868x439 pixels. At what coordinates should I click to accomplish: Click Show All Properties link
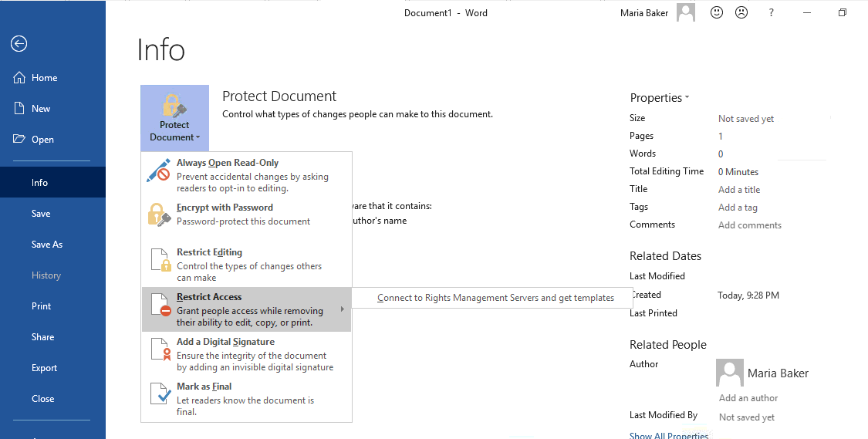coord(669,435)
